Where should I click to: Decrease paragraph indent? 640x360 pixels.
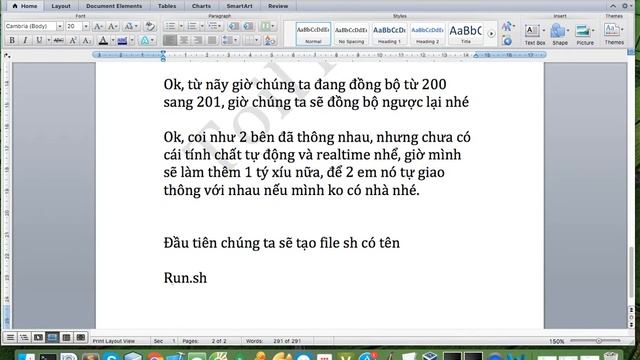tap(233, 26)
